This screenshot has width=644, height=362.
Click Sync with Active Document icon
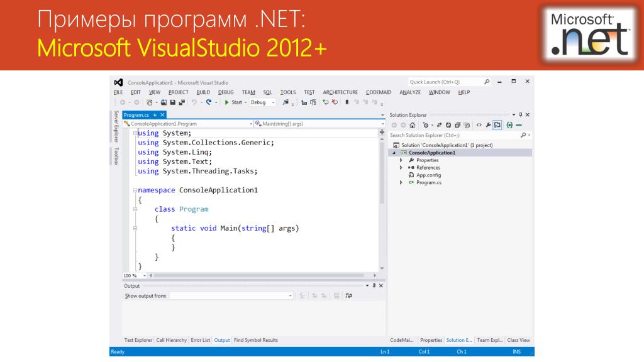pyautogui.click(x=439, y=125)
